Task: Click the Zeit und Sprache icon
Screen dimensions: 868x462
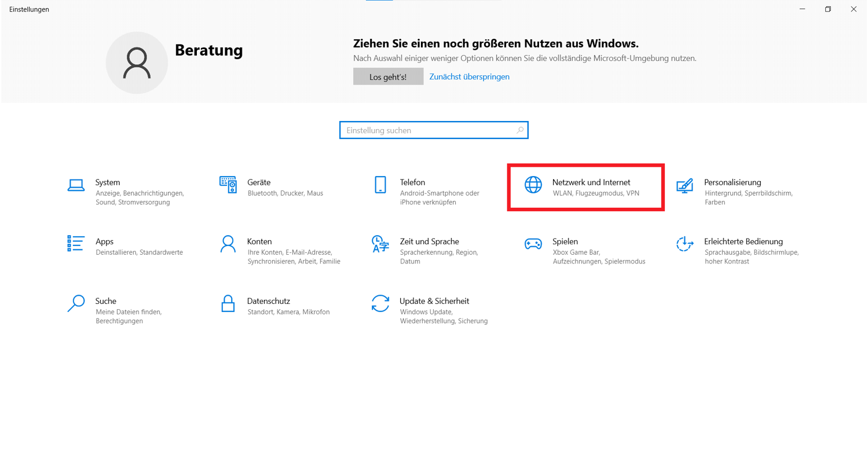Action: [380, 244]
